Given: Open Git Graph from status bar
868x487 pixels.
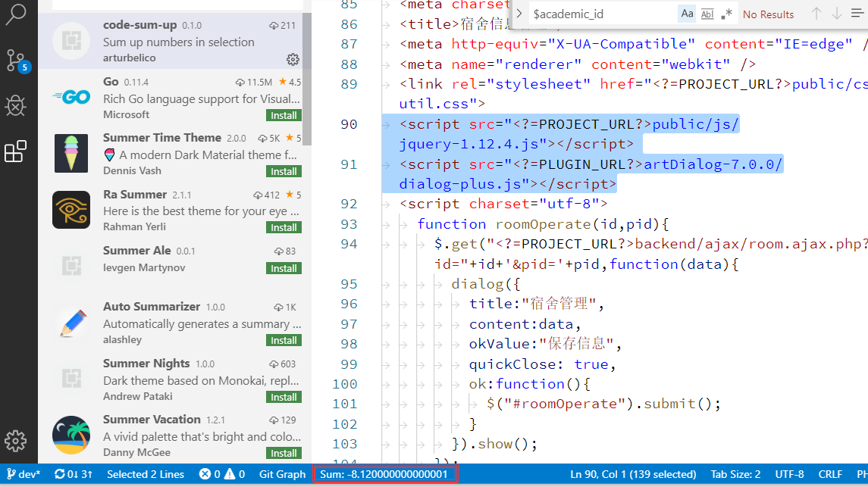Looking at the screenshot, I should tap(282, 474).
